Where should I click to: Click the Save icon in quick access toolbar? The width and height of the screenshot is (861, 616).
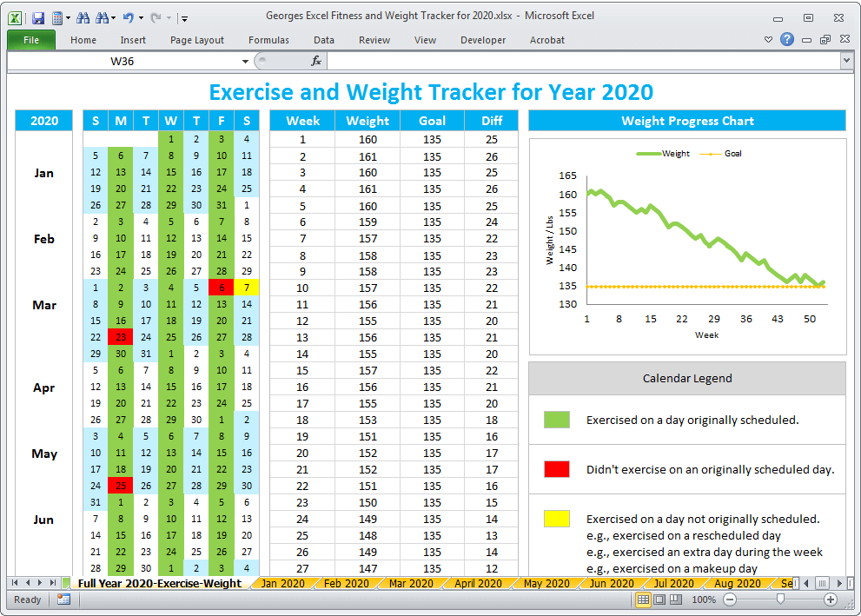(x=37, y=17)
